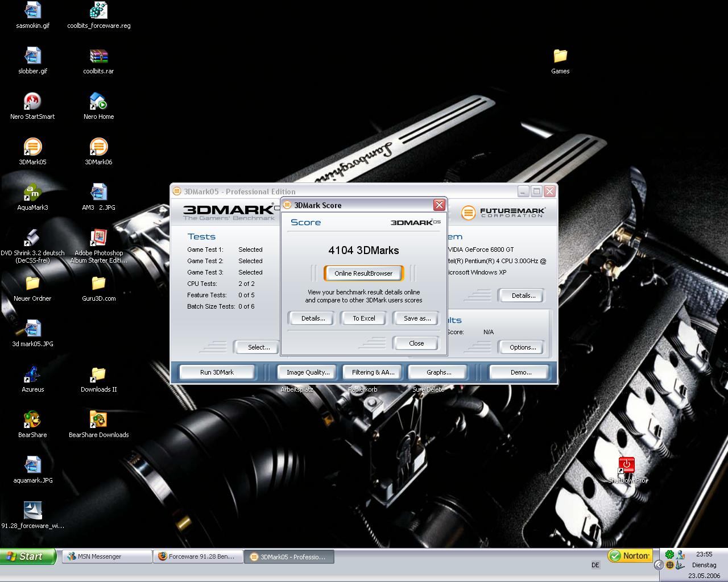
Task: Minimize the 3DMark05 main window
Action: 523,192
